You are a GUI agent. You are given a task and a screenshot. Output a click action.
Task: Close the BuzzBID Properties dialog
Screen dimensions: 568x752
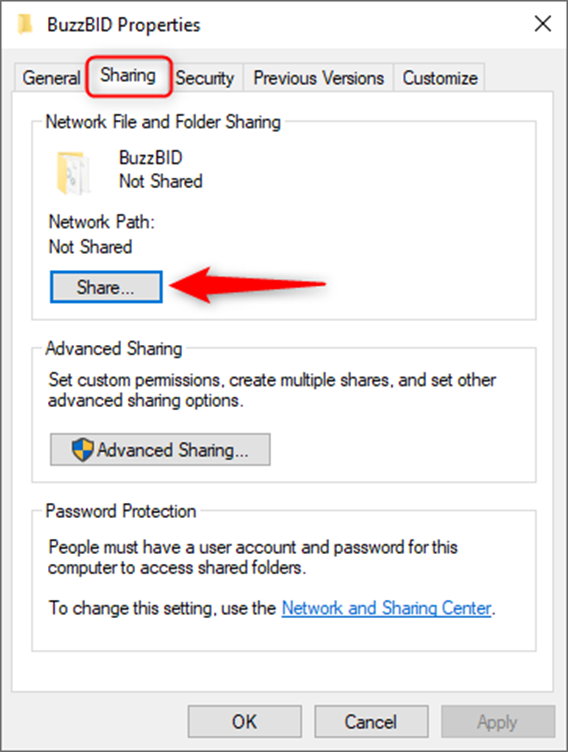point(543,24)
